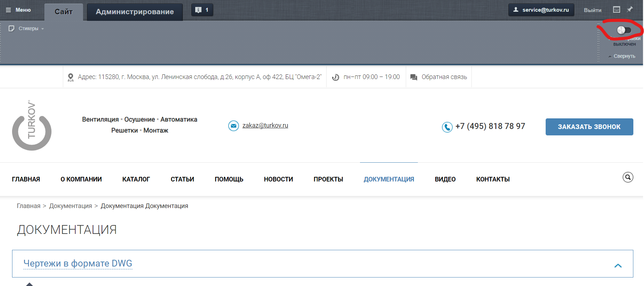Image resolution: width=644 pixels, height=286 pixels.
Task: Click the phone number +7 (495) 818 78 97
Action: point(490,127)
